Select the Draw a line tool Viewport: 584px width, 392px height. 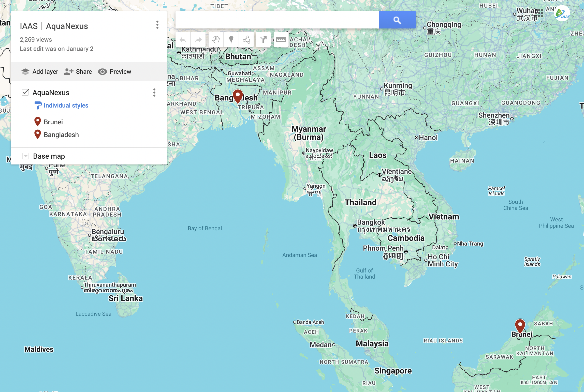click(x=246, y=39)
